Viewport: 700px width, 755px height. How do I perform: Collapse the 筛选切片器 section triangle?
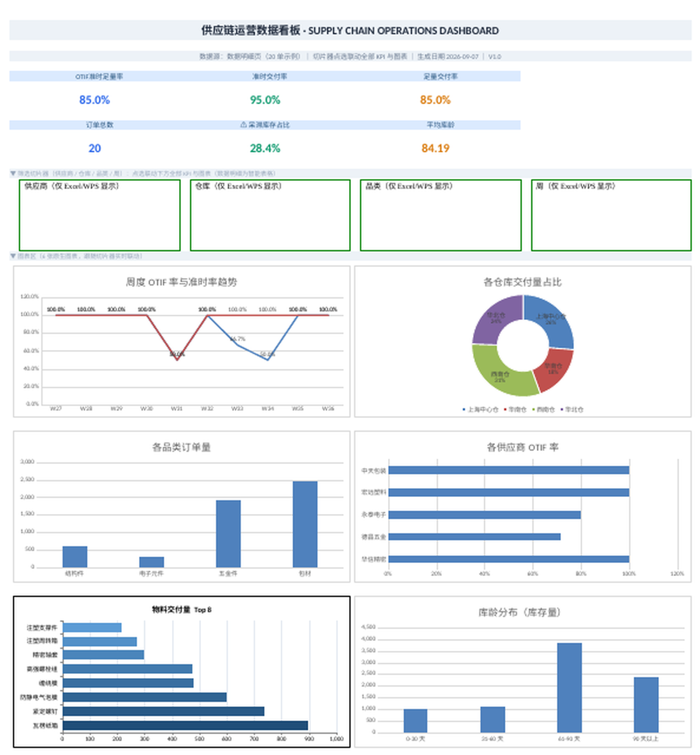[x=13, y=173]
